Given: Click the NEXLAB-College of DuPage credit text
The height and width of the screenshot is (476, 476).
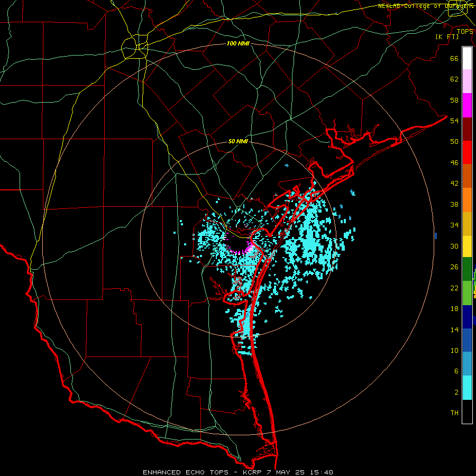Looking at the screenshot, I should pos(426,6).
